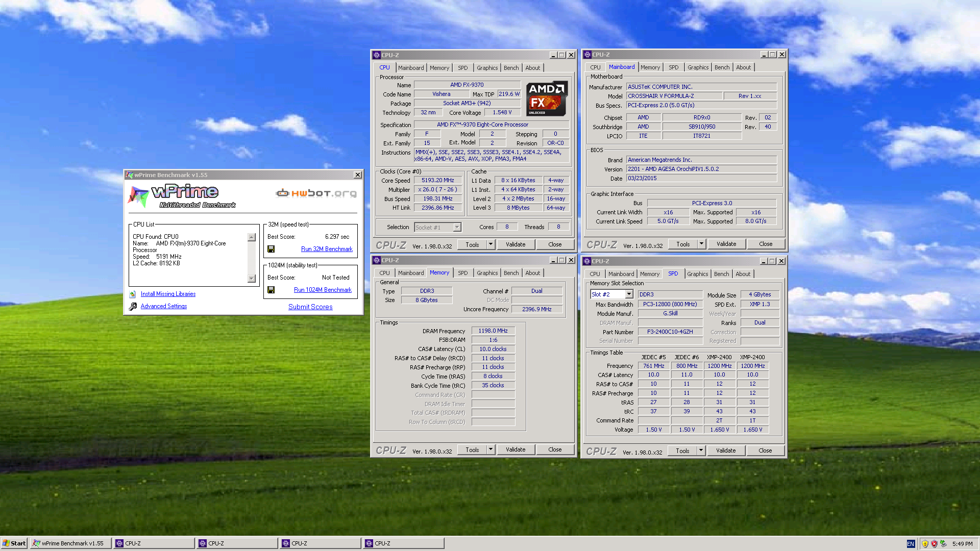The height and width of the screenshot is (551, 980).
Task: Click Validate in the Mainboard window
Action: click(x=726, y=244)
